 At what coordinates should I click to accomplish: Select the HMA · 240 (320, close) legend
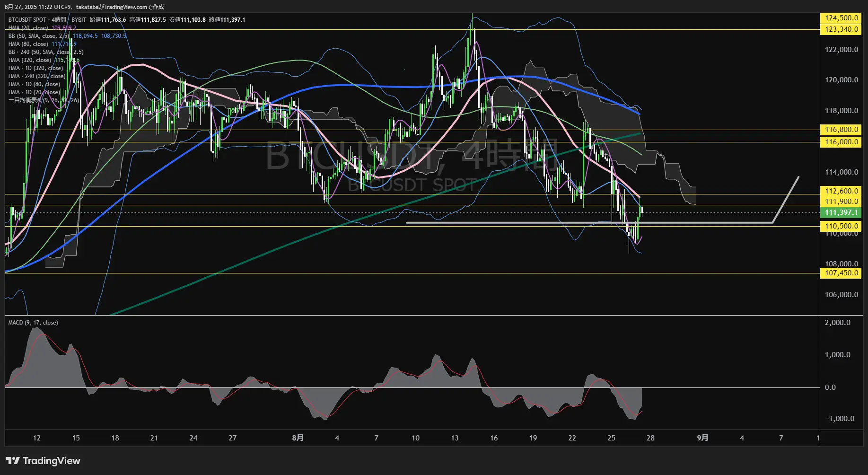[x=37, y=76]
